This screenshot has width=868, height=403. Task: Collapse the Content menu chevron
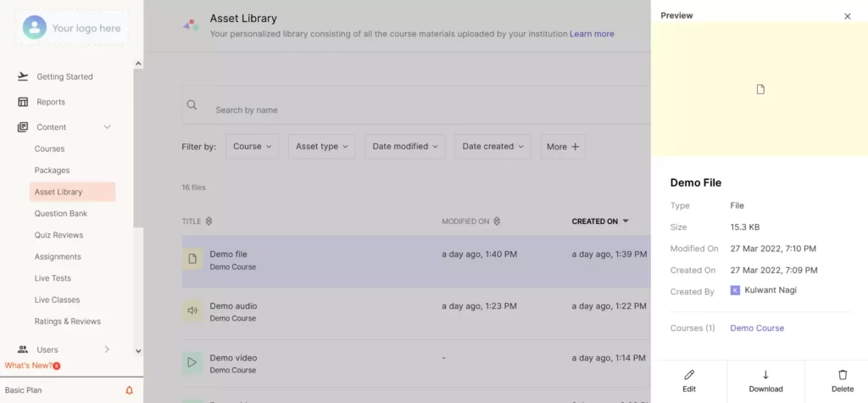108,127
